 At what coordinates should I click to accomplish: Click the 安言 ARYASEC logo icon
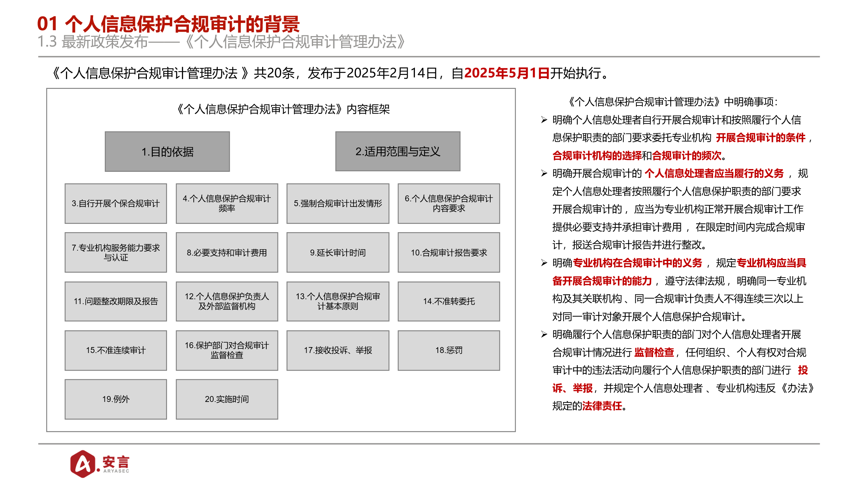coord(83,464)
